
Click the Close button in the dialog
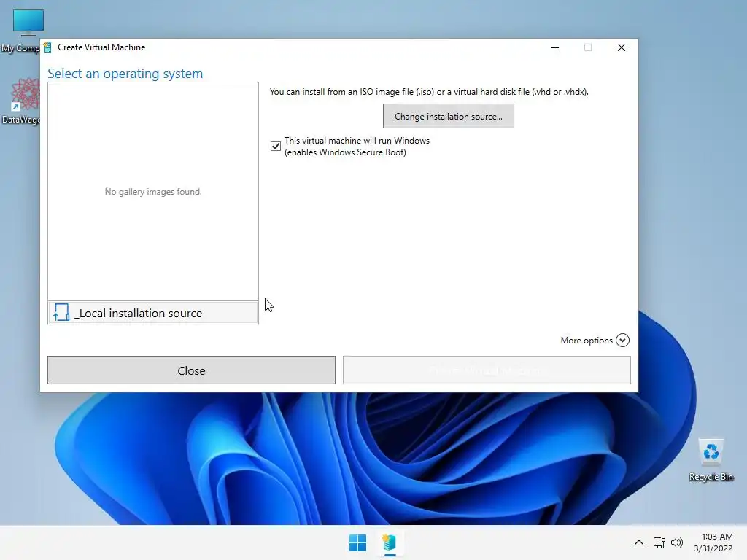[x=191, y=370]
